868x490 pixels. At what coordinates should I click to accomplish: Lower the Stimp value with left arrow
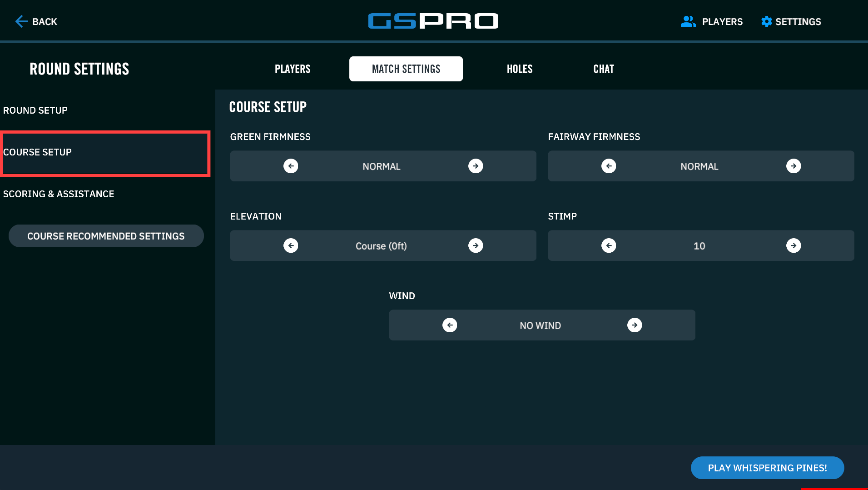pyautogui.click(x=609, y=245)
